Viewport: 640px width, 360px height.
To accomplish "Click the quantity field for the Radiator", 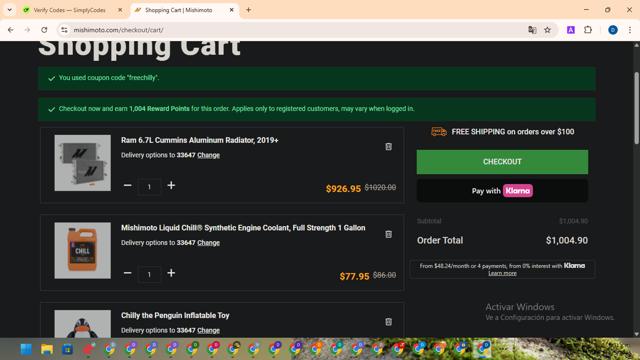I will 149,187.
